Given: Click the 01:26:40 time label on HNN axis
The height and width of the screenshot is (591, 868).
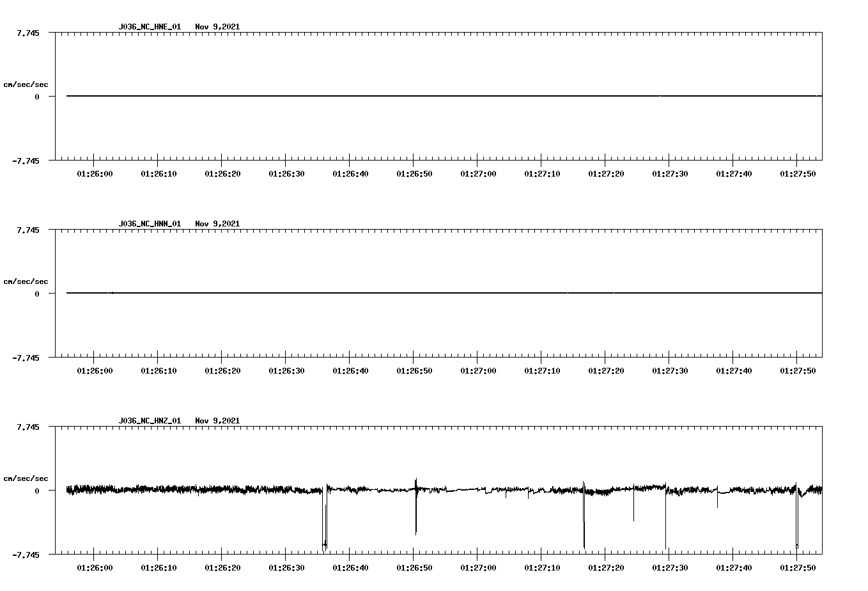Looking at the screenshot, I should (x=350, y=371).
